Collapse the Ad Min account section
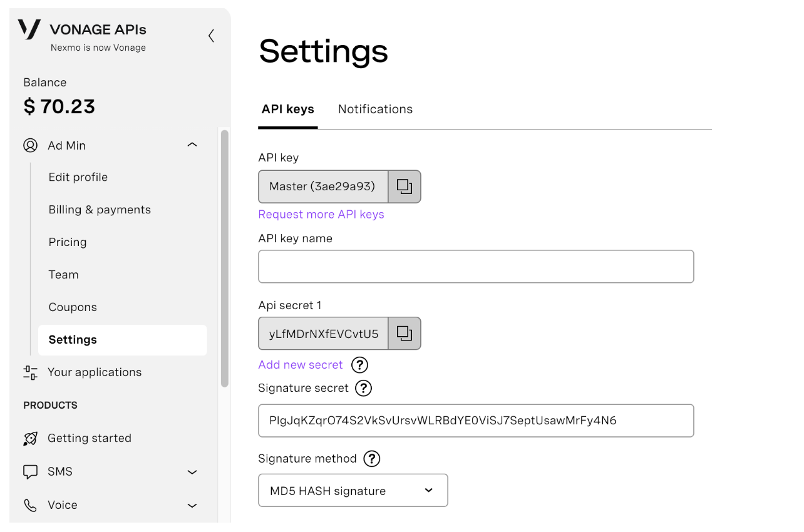Screen dimensions: 804x532 [x=192, y=145]
